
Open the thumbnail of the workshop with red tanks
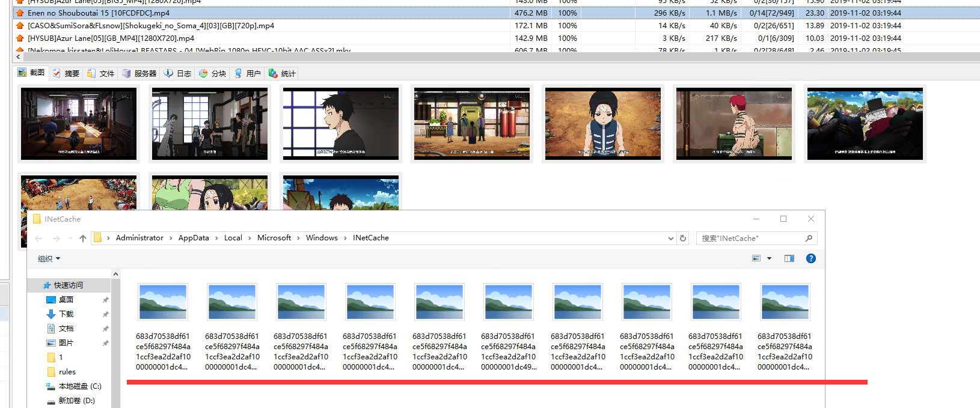[472, 124]
